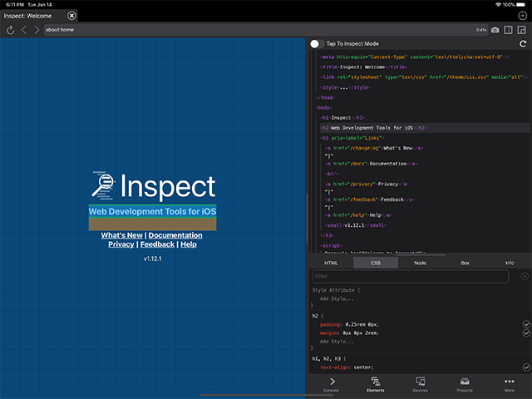Select the small v1.12.1 node
Image resolution: width=532 pixels, height=399 pixels.
[356, 225]
